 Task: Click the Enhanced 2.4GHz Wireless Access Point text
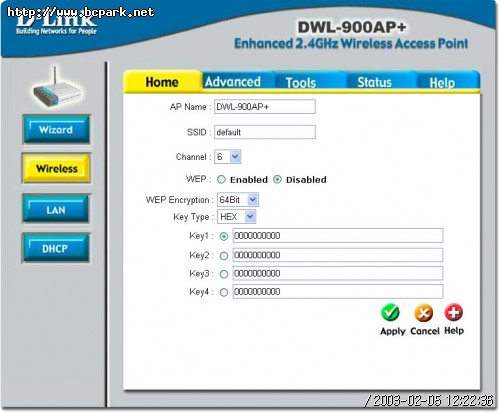click(x=351, y=44)
